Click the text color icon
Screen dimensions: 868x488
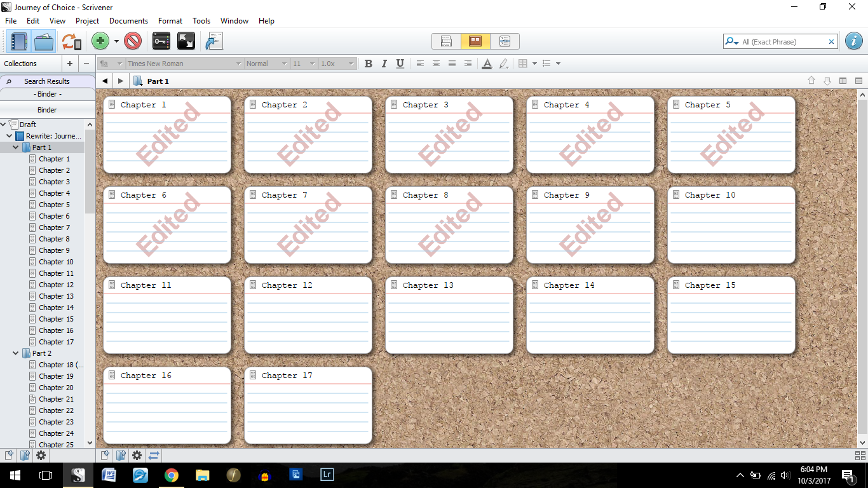coord(487,64)
